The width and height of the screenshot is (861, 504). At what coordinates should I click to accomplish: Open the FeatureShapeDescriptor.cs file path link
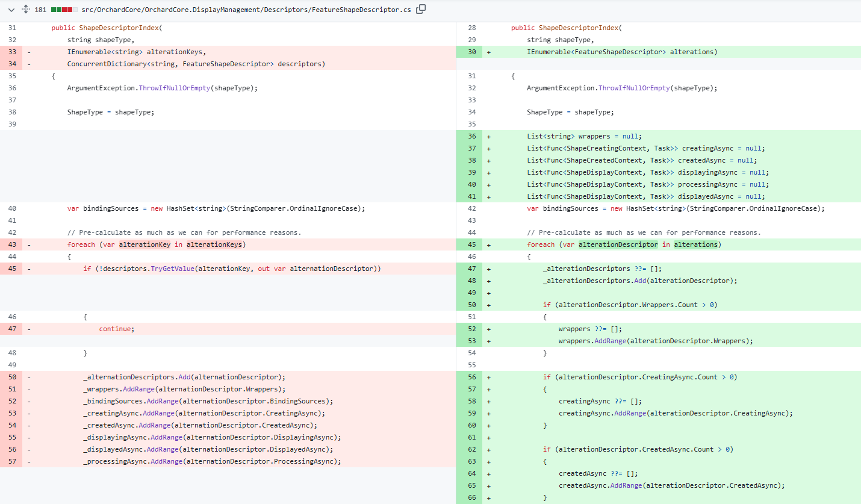(246, 10)
